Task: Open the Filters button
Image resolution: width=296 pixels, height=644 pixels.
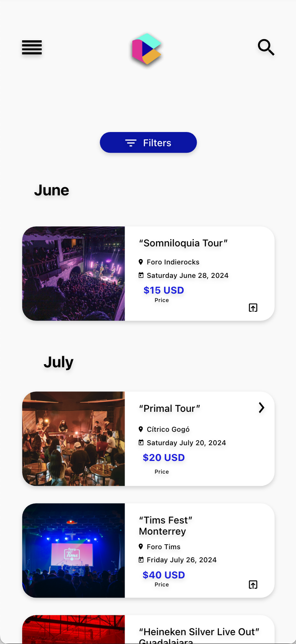Action: click(148, 143)
